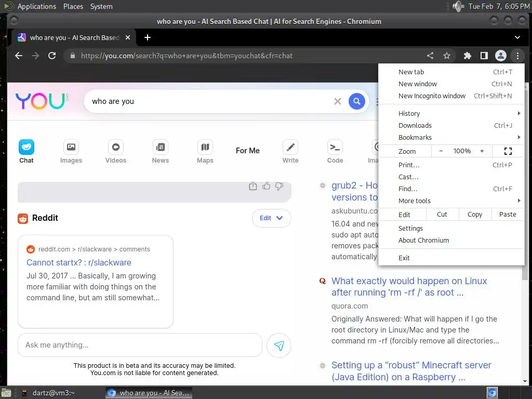The width and height of the screenshot is (532, 399).
Task: Reload the page with the refresh icon
Action: coord(52,56)
